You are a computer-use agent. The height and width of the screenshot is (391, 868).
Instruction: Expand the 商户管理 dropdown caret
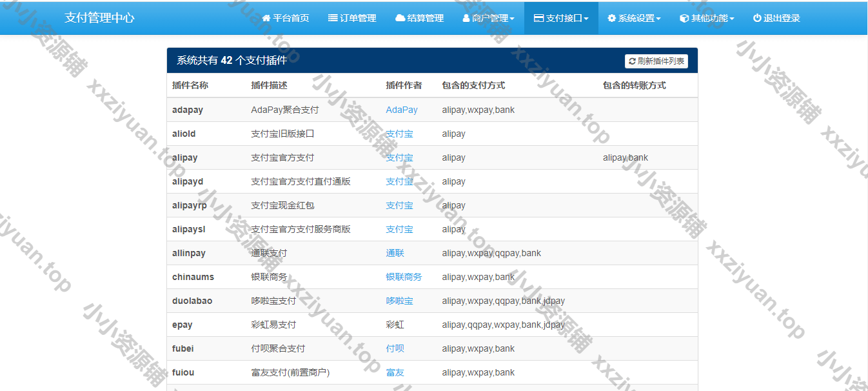click(512, 19)
